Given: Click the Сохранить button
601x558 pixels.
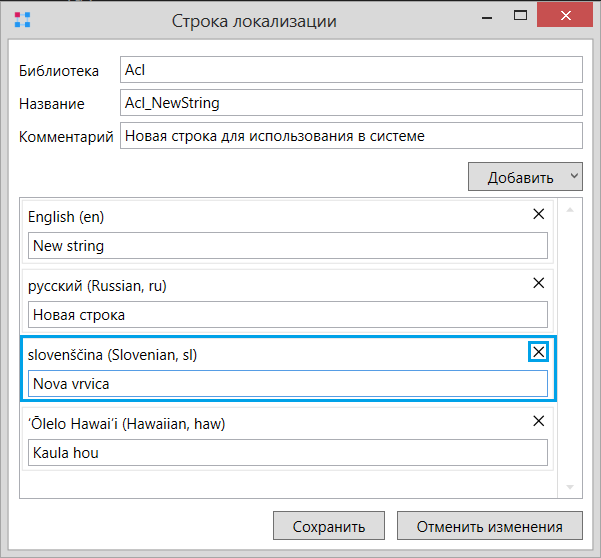Looking at the screenshot, I should pyautogui.click(x=329, y=525).
